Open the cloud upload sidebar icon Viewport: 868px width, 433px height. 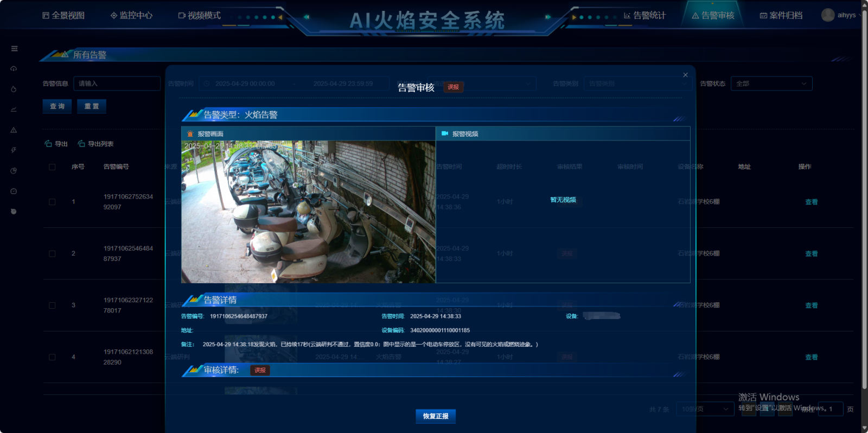pyautogui.click(x=14, y=69)
